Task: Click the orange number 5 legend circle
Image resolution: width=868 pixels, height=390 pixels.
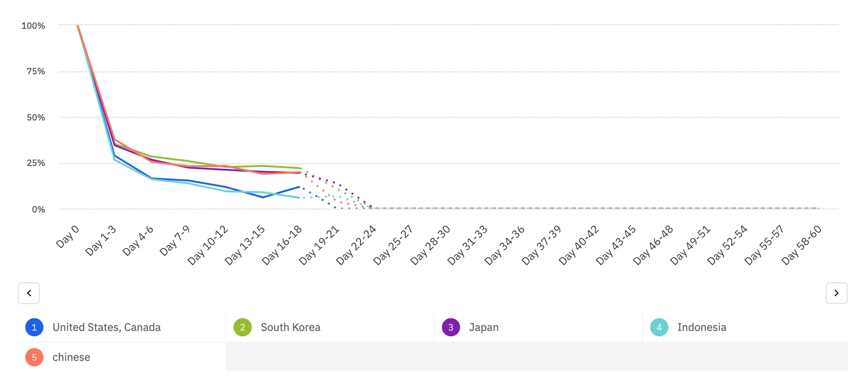Action: point(34,357)
